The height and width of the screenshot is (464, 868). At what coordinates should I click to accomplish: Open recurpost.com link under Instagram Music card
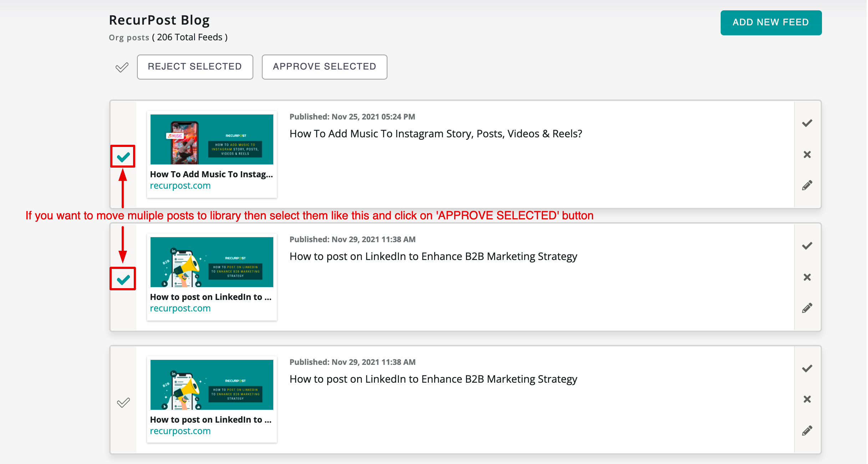click(180, 186)
